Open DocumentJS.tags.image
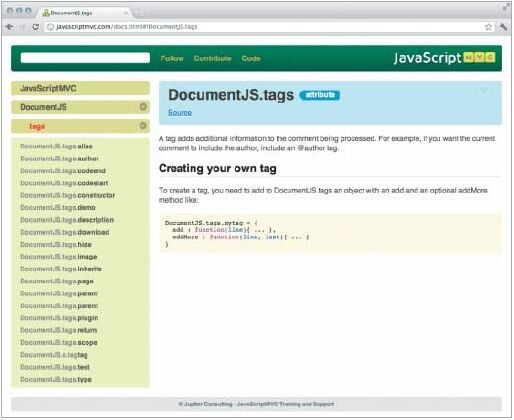Screen dimensions: 514x420 pos(59,257)
